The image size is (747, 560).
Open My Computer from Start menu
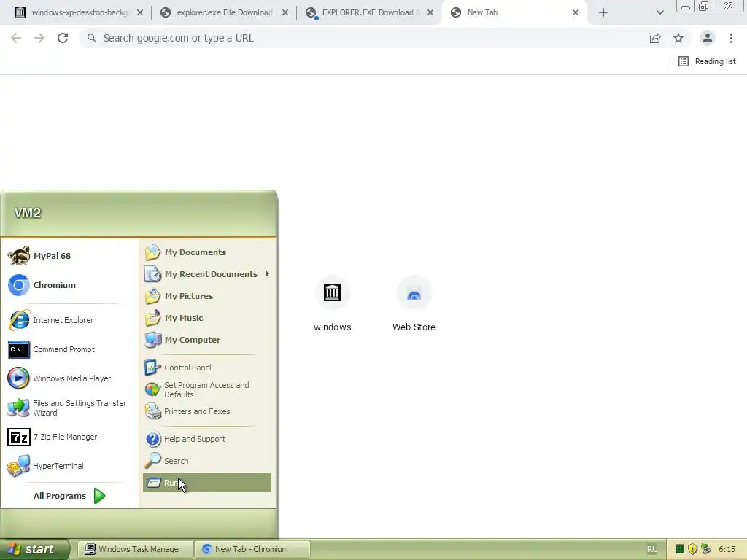coord(206,340)
